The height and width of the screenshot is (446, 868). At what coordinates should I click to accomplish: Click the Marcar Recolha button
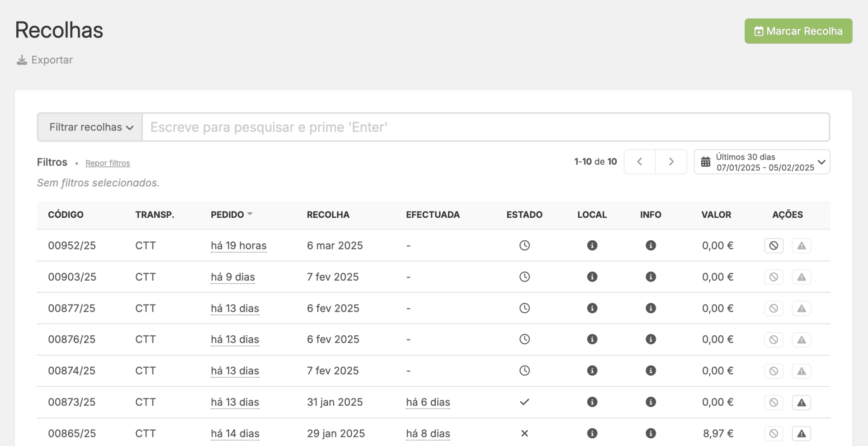(798, 31)
